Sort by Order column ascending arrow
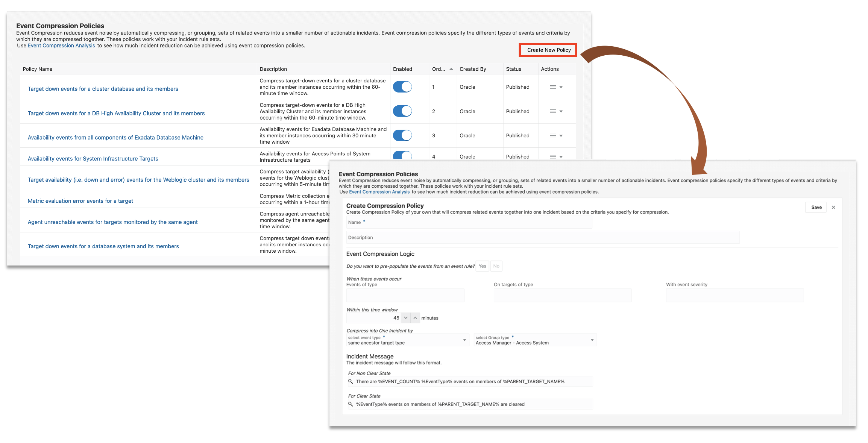The image size is (868, 443). [x=451, y=69]
